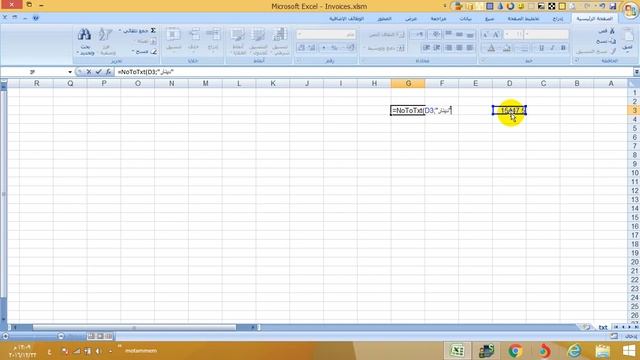Image resolution: width=640 pixels, height=360 pixels.
Task: Toggle Italic formatting
Action: pos(552,48)
